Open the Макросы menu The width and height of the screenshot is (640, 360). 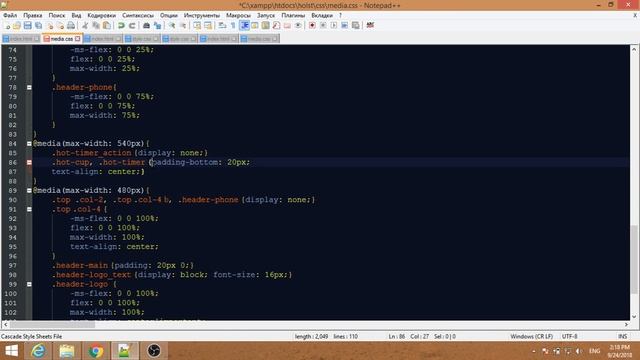(238, 16)
